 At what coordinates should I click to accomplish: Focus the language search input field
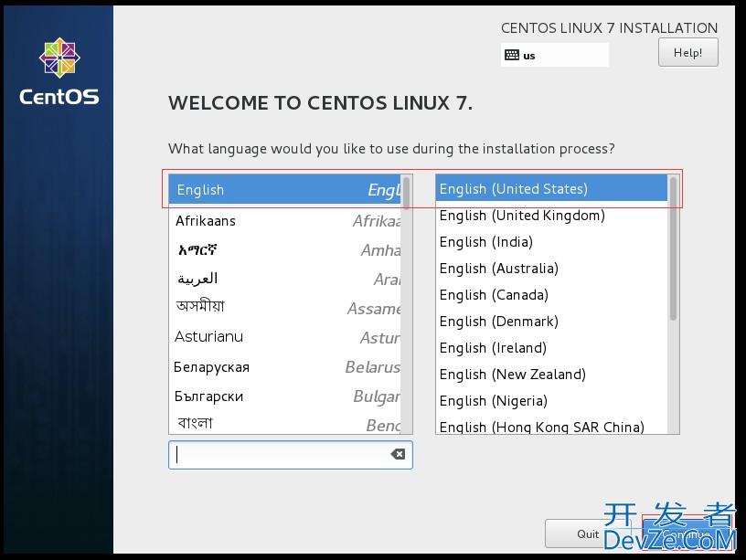pyautogui.click(x=290, y=455)
